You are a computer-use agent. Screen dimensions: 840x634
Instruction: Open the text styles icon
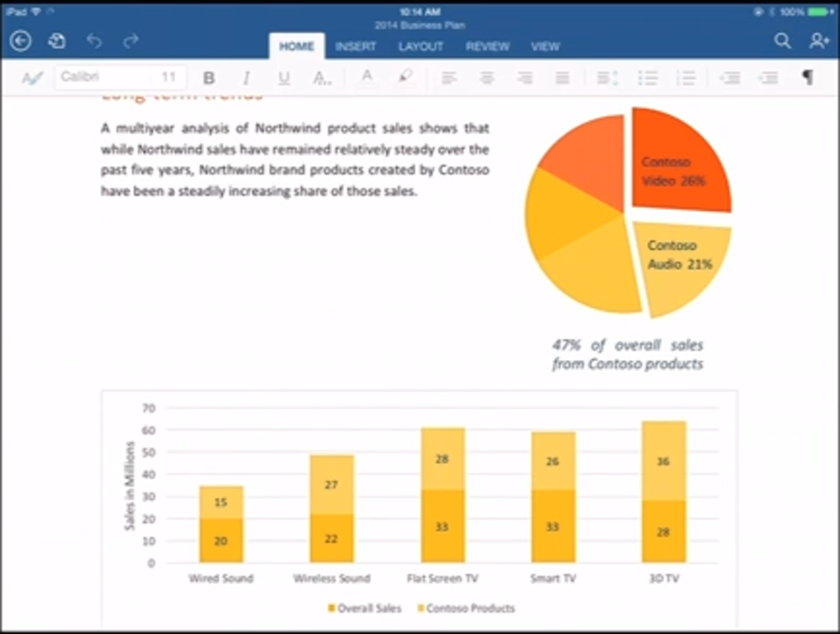32,78
